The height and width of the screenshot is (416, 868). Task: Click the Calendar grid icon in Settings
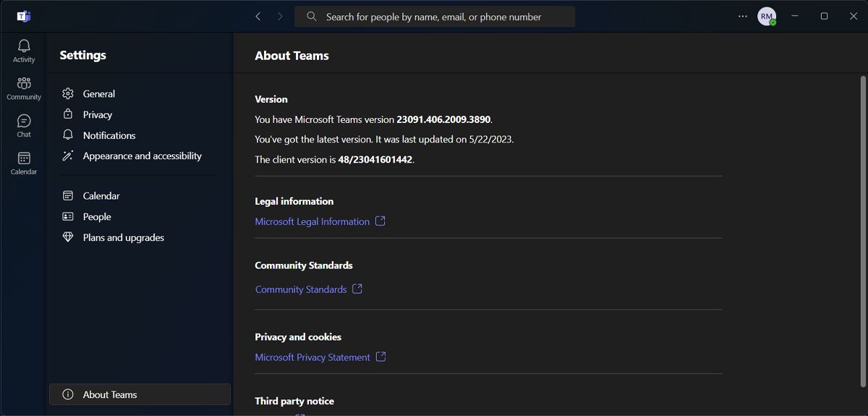click(68, 195)
